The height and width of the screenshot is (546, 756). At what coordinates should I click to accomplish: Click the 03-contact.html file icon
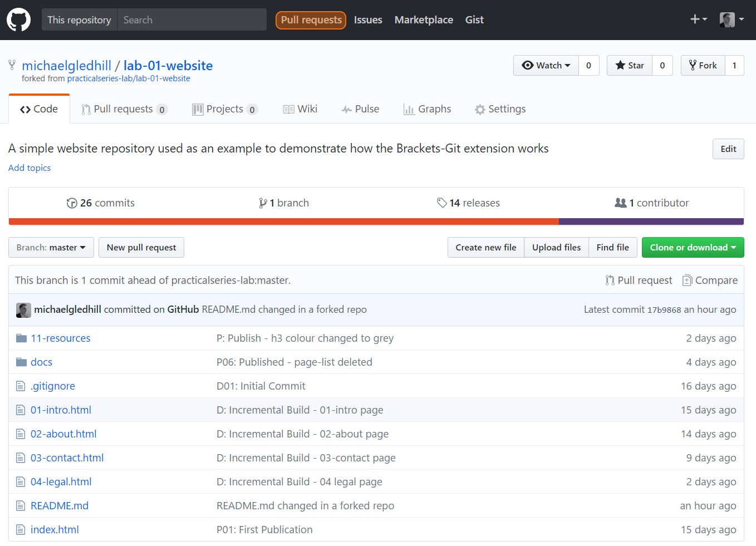point(21,458)
